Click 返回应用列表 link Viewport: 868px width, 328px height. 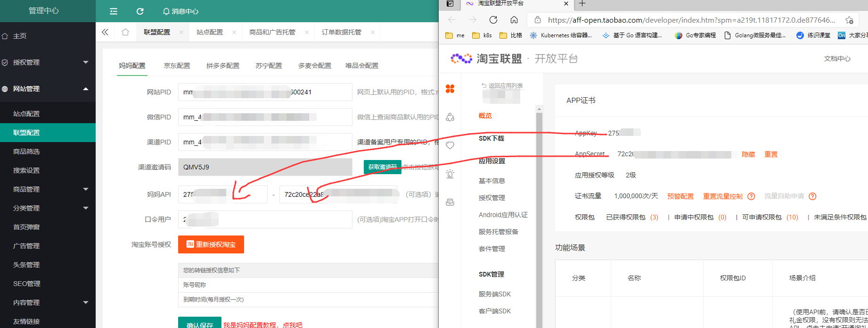click(502, 86)
